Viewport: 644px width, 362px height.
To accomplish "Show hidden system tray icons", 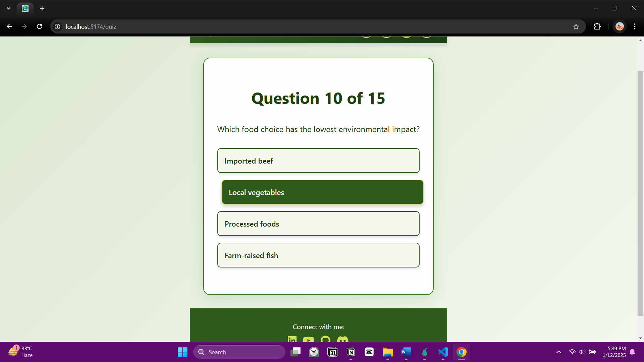I will pyautogui.click(x=558, y=352).
